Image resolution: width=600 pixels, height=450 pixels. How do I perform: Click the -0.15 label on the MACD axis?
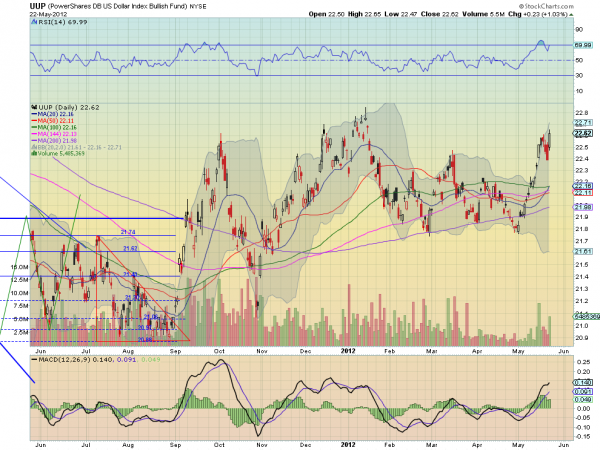point(582,437)
